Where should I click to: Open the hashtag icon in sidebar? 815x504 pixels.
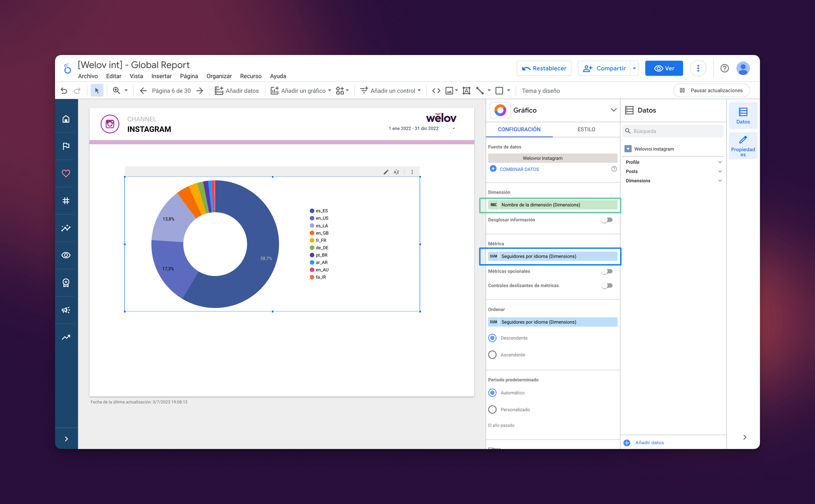[x=66, y=201]
